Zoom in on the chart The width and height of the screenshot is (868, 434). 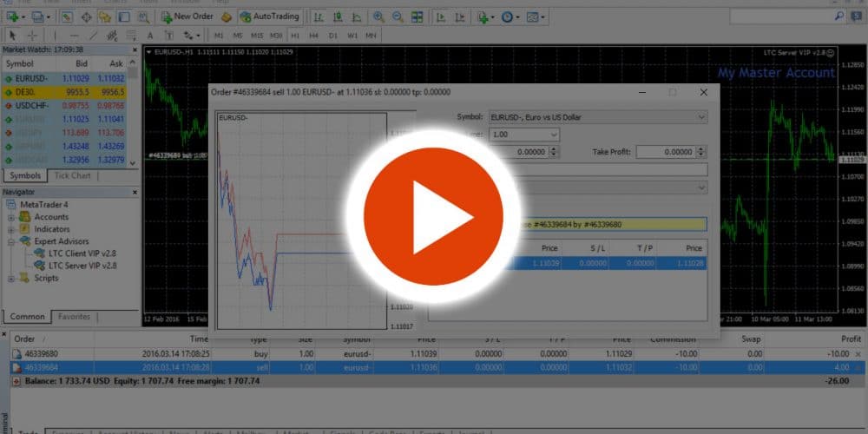378,17
